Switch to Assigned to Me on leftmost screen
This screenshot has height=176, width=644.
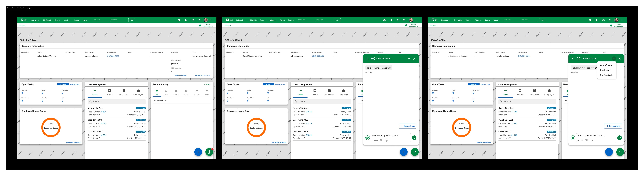75,85
